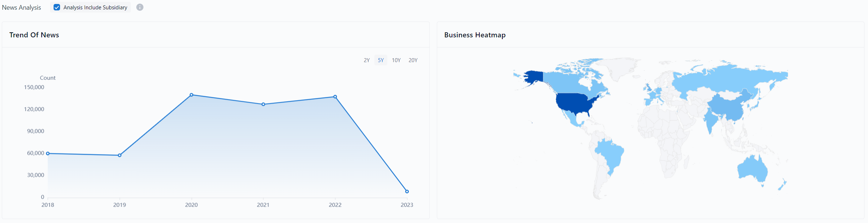
Task: Click the 2019 data point marker
Action: (120, 155)
